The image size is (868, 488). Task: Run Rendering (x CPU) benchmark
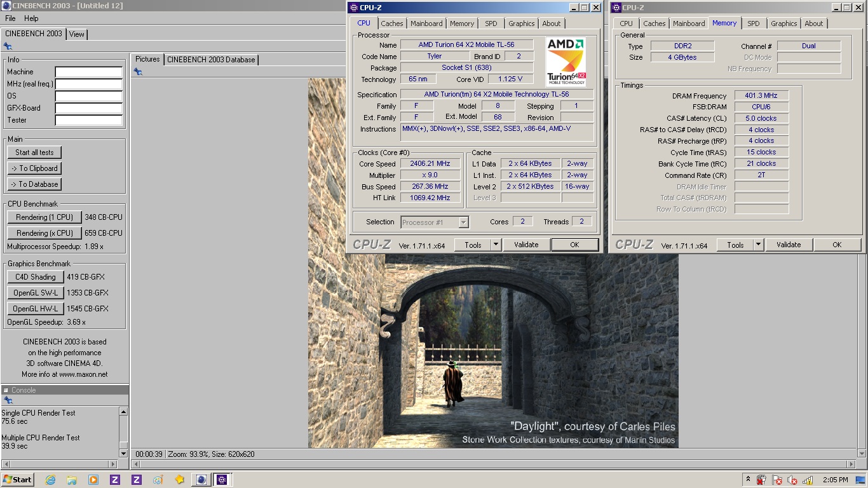coord(44,233)
